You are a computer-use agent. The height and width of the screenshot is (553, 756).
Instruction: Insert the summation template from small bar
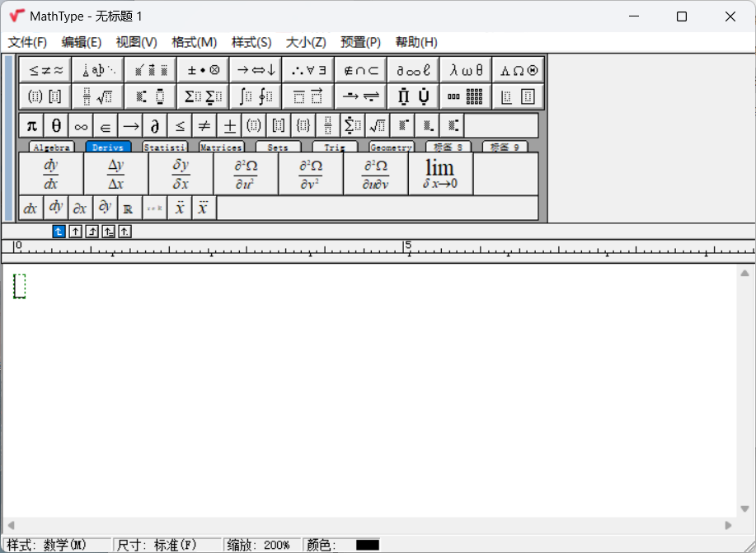coord(353,126)
